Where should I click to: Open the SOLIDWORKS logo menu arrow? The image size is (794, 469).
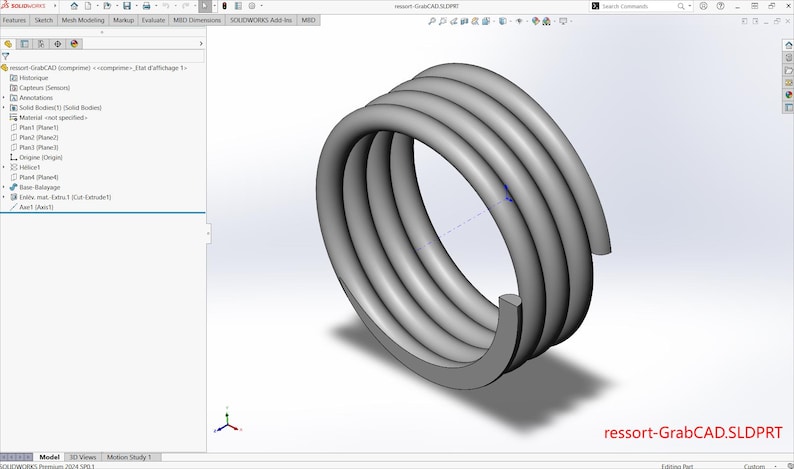click(x=55, y=6)
